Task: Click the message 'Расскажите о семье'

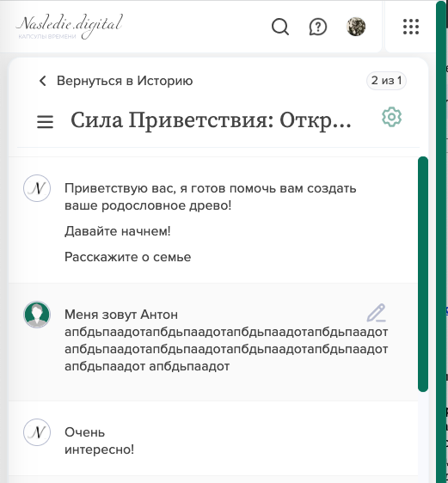Action: tap(127, 257)
